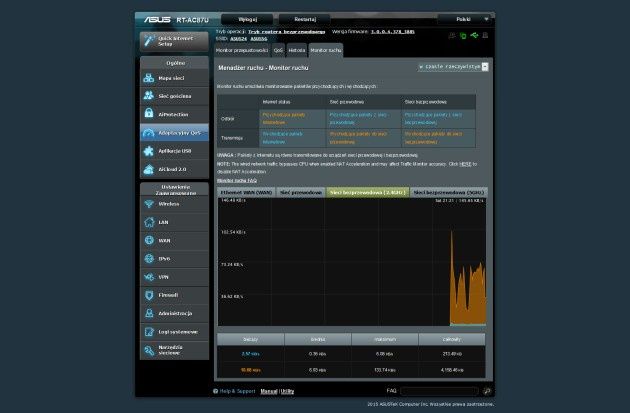Switch to Historia tab

coord(297,50)
